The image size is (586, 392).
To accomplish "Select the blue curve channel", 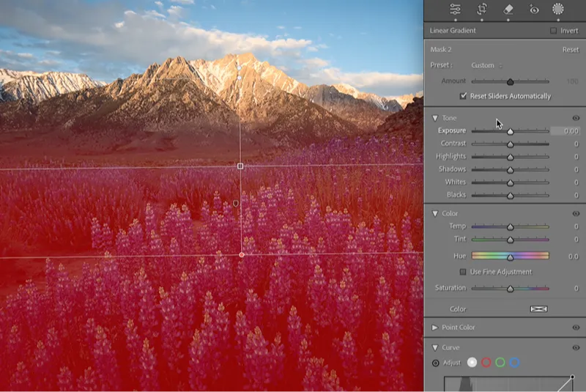I will coord(514,363).
